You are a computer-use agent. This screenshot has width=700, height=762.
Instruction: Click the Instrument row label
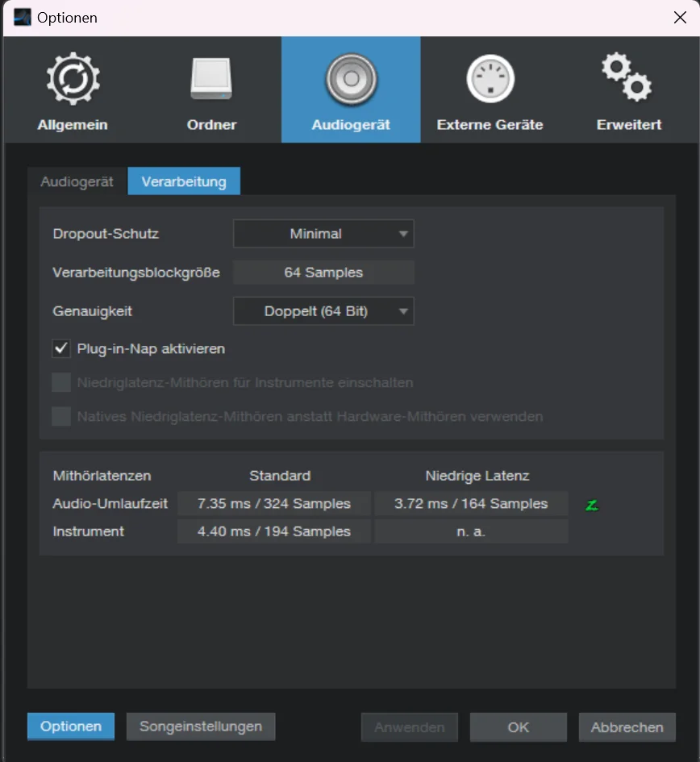[89, 531]
